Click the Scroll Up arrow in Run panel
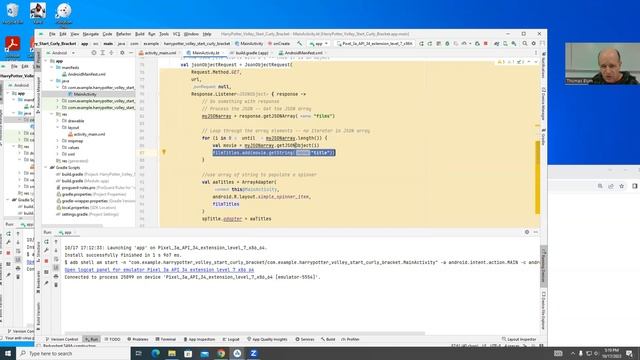Viewport: 640px width, 360px height. [x=56, y=242]
